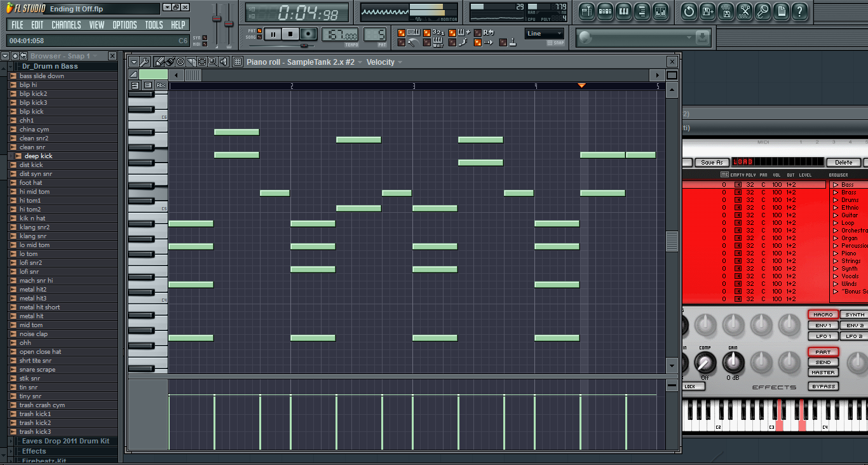Viewport: 868px width, 465px height.
Task: Select the draw pencil tool in piano roll
Action: point(159,62)
